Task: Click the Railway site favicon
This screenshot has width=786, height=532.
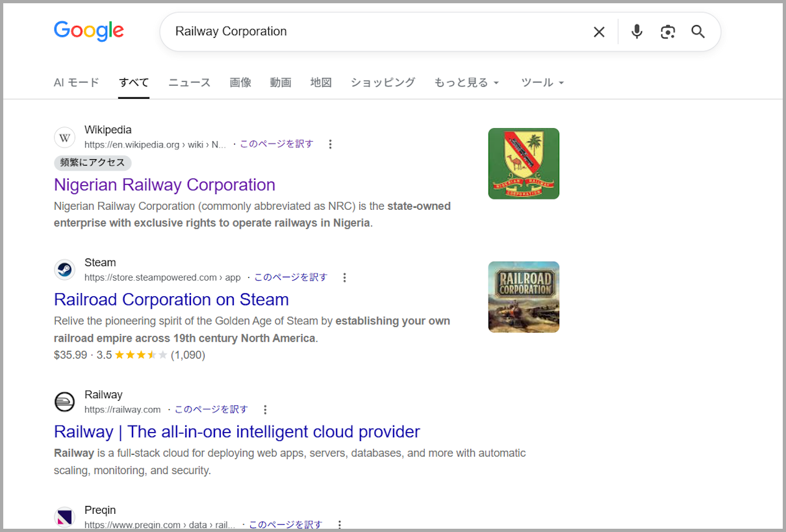Action: (64, 402)
